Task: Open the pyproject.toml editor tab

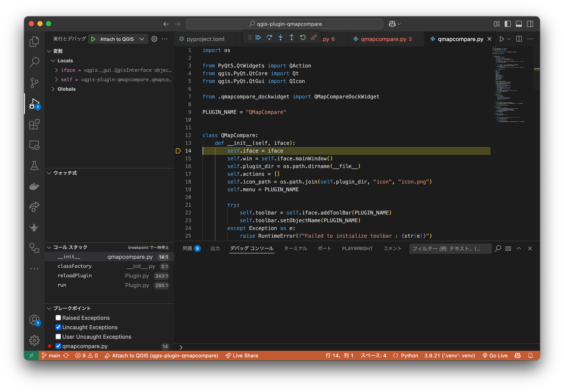Action: click(205, 39)
